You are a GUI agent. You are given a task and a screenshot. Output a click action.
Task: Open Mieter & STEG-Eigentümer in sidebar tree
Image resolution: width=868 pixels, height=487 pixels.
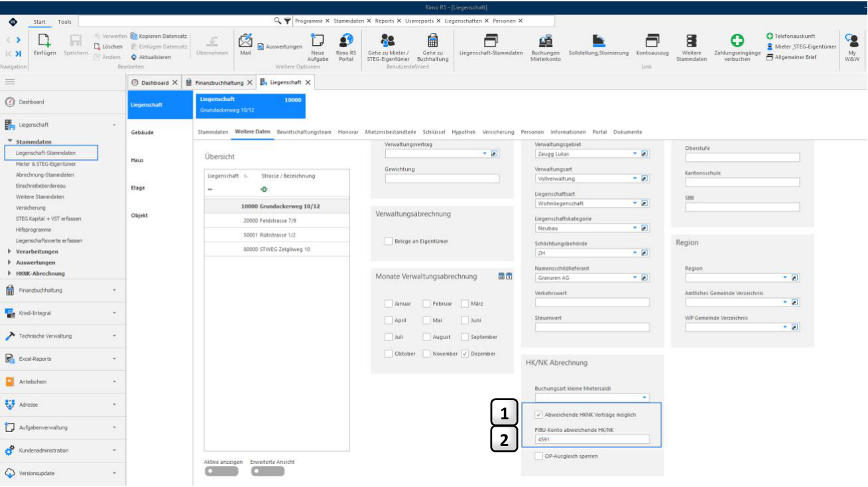point(45,163)
